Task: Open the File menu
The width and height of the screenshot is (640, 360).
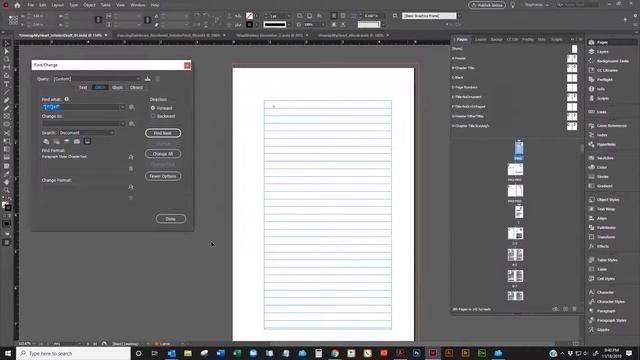Action: pos(31,5)
